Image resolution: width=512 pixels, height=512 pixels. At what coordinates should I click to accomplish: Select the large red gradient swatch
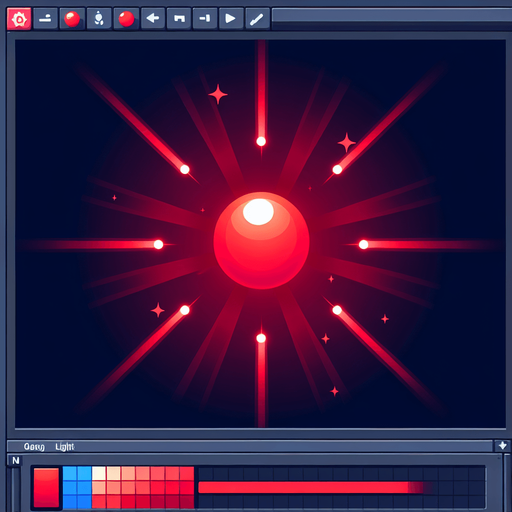[x=46, y=487]
